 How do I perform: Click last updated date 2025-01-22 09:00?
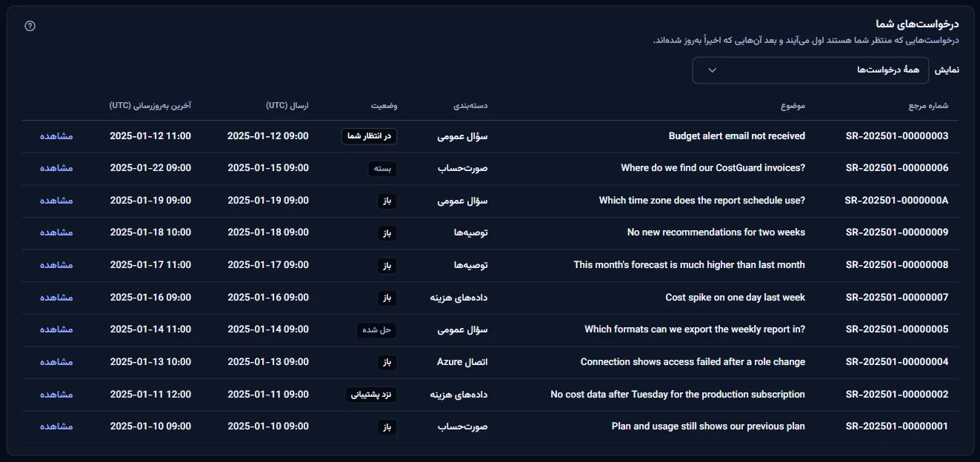(x=150, y=168)
